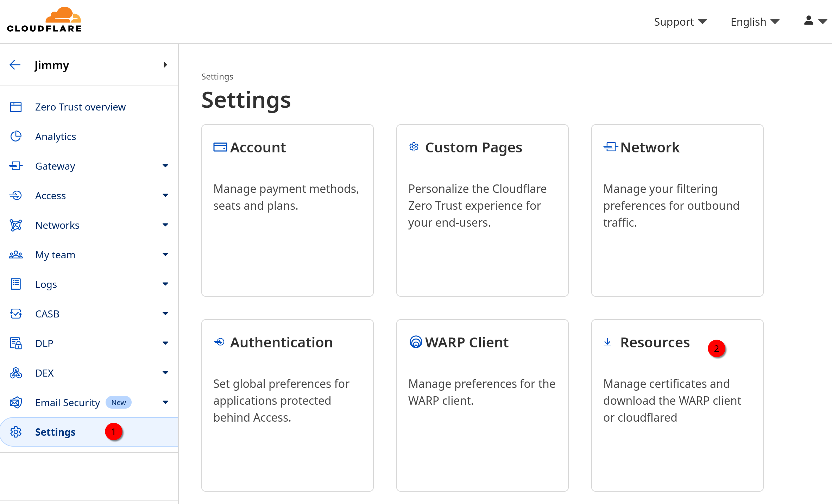Image resolution: width=832 pixels, height=504 pixels.
Task: Select Access label in sidebar
Action: [50, 196]
